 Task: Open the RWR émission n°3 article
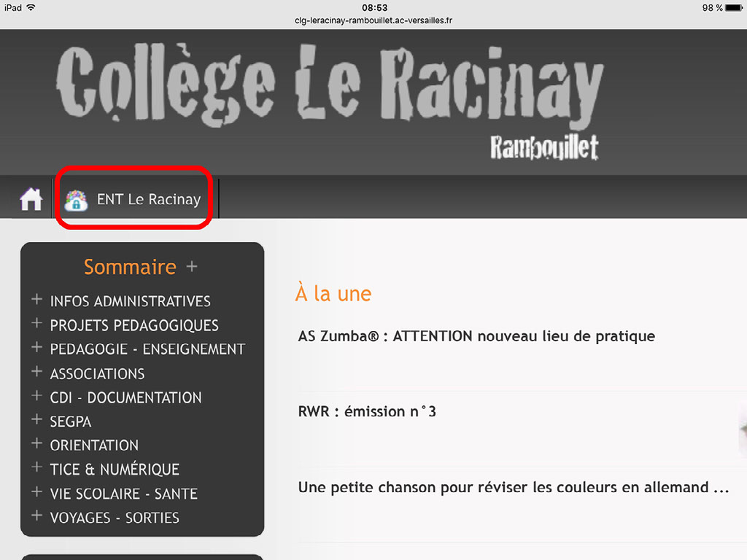click(367, 411)
